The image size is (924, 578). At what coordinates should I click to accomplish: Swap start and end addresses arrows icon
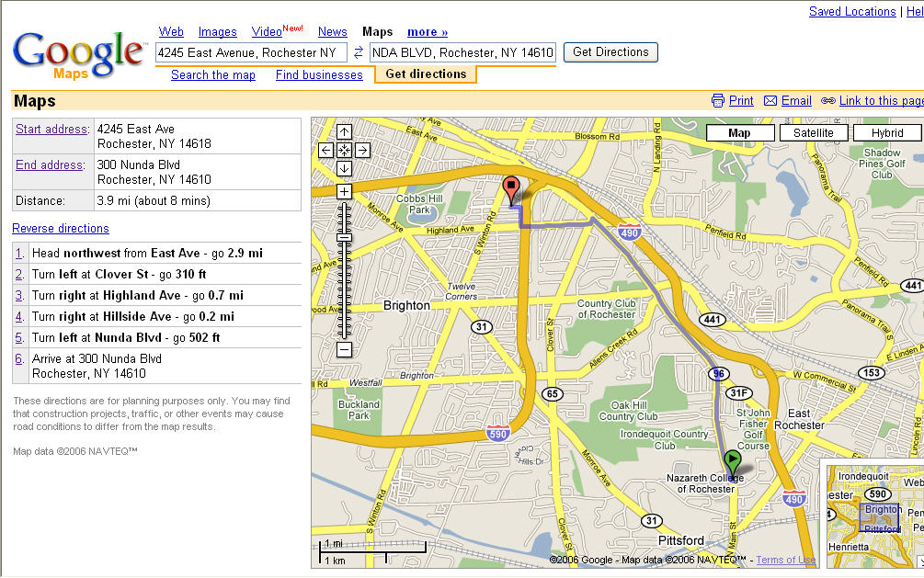coord(359,52)
